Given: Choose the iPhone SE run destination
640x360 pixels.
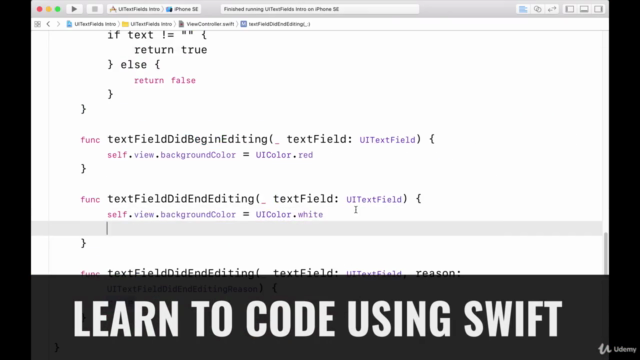Looking at the screenshot, I should click(182, 9).
